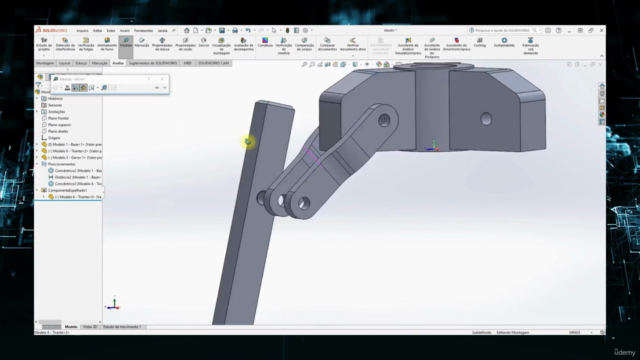640x360 pixels.
Task: Select the Distância2 mate
Action: 74,177
